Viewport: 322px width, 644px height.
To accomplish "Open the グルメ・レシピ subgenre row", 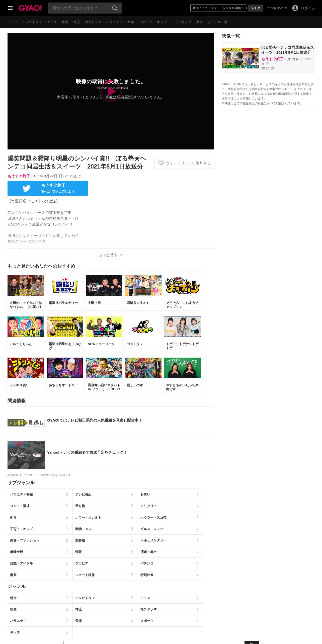I will point(171,529).
